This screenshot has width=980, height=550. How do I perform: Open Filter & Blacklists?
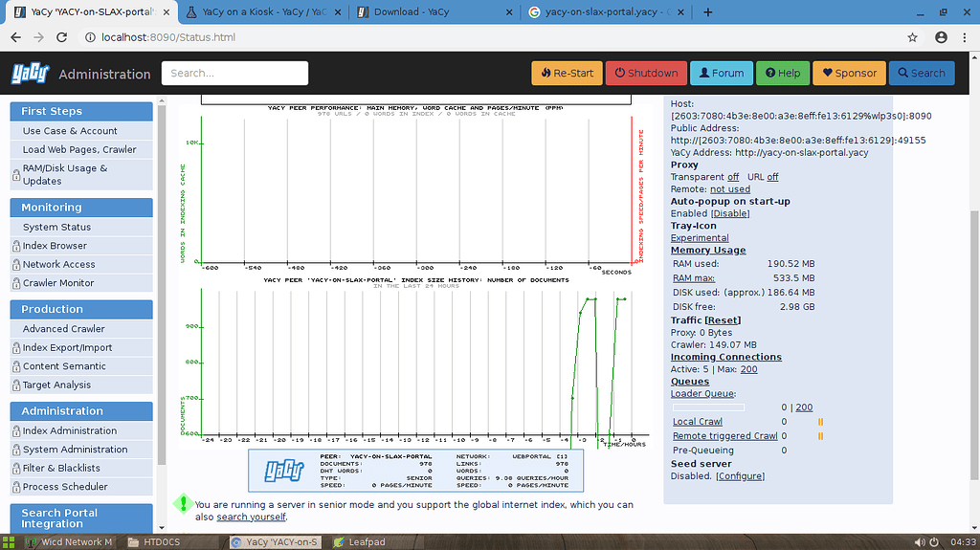pyautogui.click(x=81, y=468)
